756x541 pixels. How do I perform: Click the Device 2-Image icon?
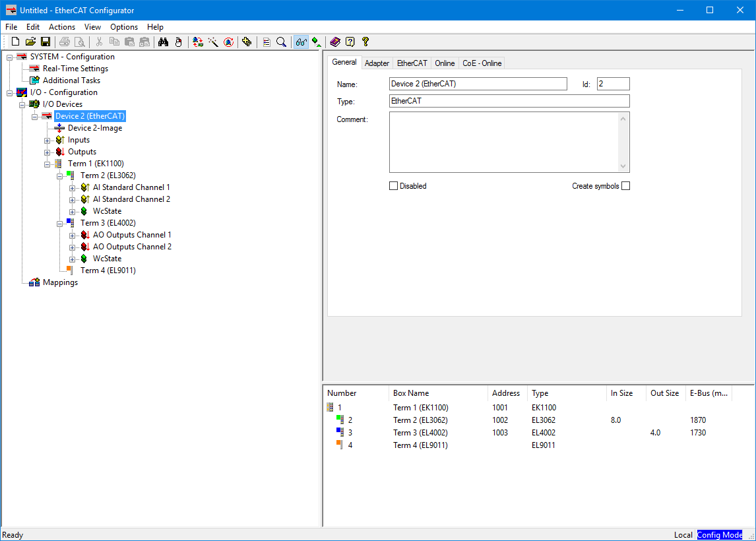(x=59, y=128)
